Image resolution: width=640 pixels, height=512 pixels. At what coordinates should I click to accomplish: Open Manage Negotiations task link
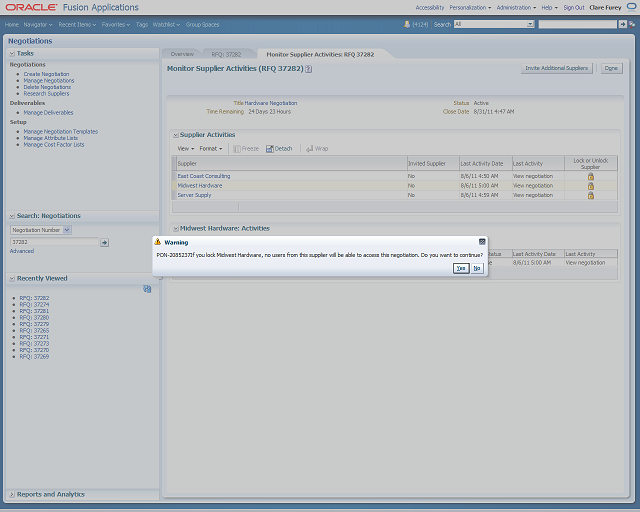point(49,81)
